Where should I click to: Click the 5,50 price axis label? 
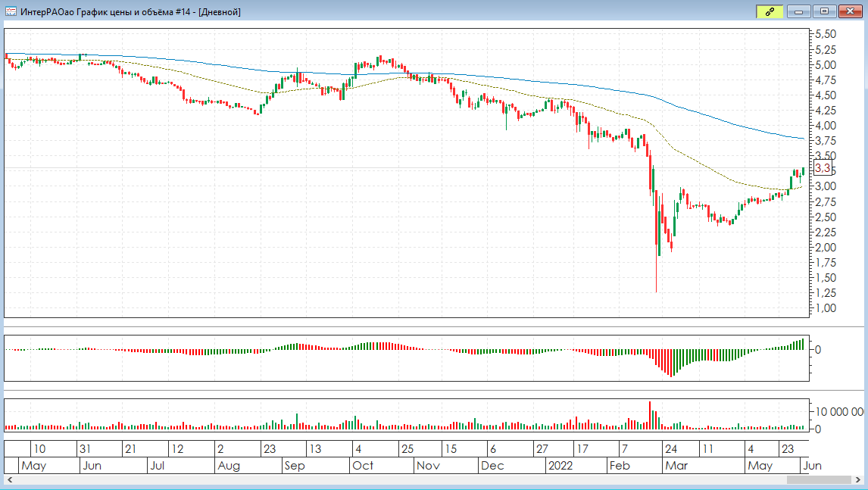[x=826, y=34]
